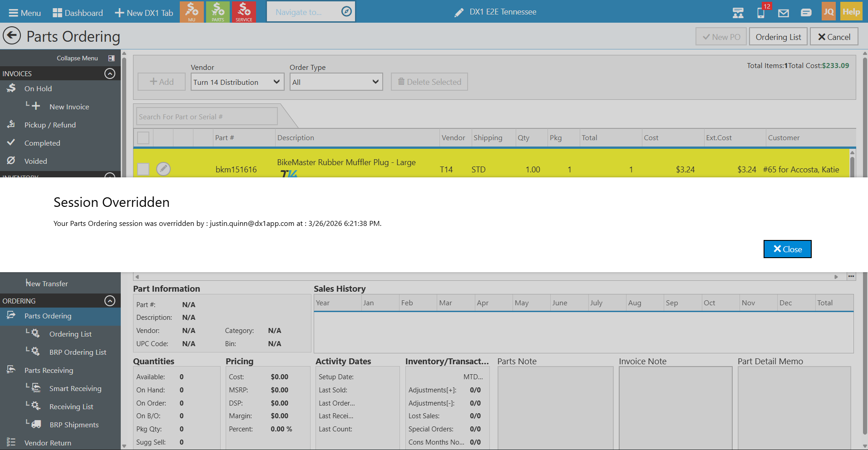Click customer #65 for Accosta, Katie
Image resolution: width=868 pixels, height=450 pixels.
tap(801, 170)
